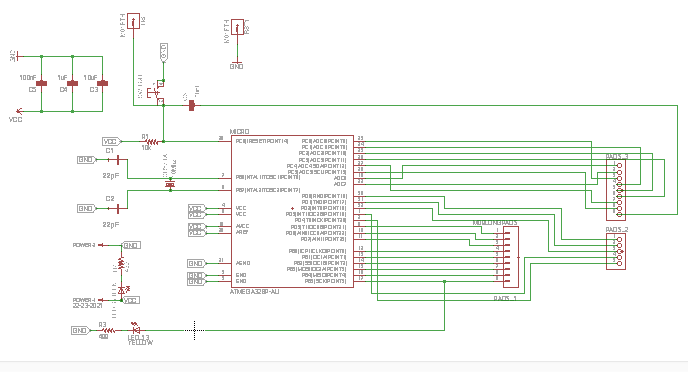Click the VCC label on the AREF pin

(196, 233)
